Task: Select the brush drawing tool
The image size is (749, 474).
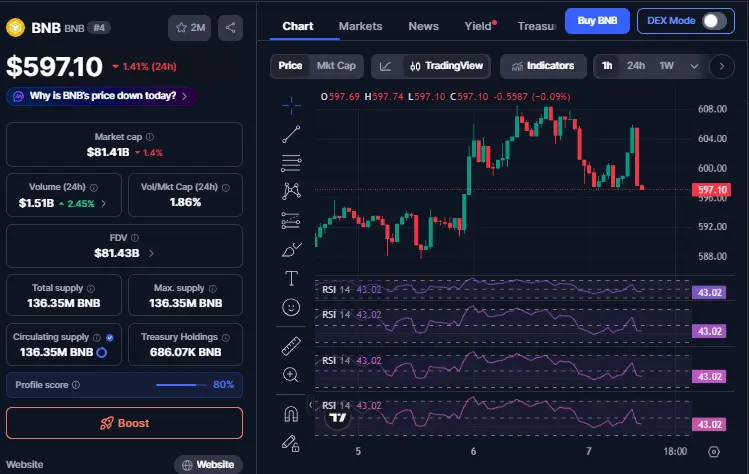Action: (x=291, y=249)
